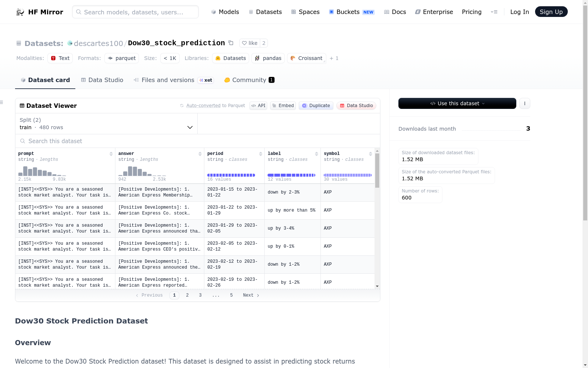Click the Log In link

pos(520,12)
